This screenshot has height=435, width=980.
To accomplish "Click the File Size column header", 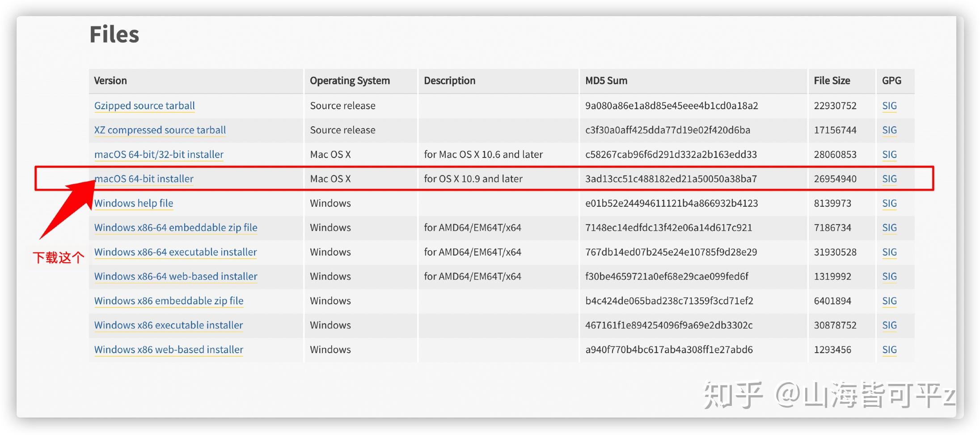I will (x=832, y=81).
